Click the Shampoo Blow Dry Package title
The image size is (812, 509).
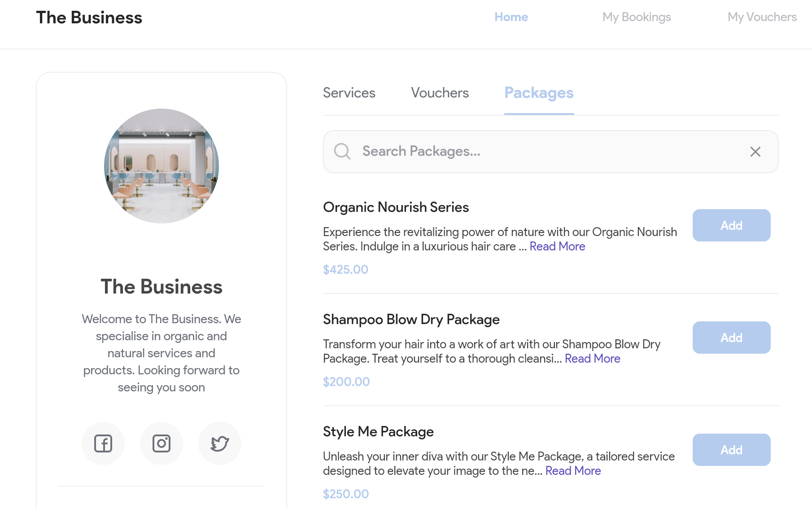(x=411, y=320)
